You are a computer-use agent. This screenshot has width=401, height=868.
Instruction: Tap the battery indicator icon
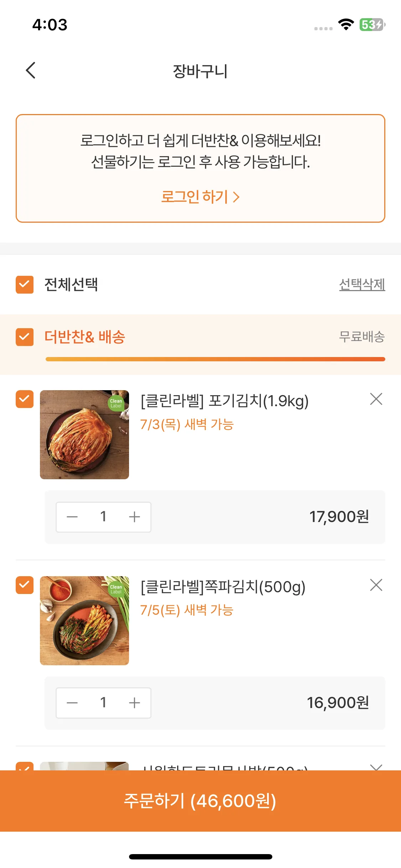372,25
